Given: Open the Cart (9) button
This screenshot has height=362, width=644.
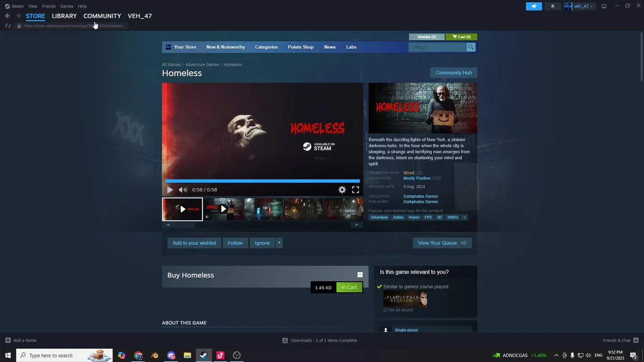Looking at the screenshot, I should (x=461, y=37).
